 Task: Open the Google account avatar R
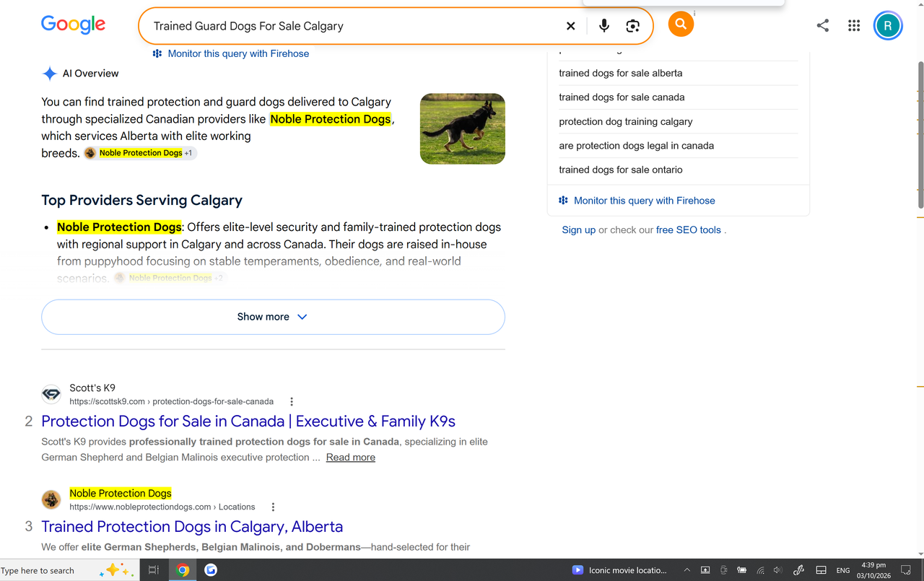pyautogui.click(x=888, y=26)
